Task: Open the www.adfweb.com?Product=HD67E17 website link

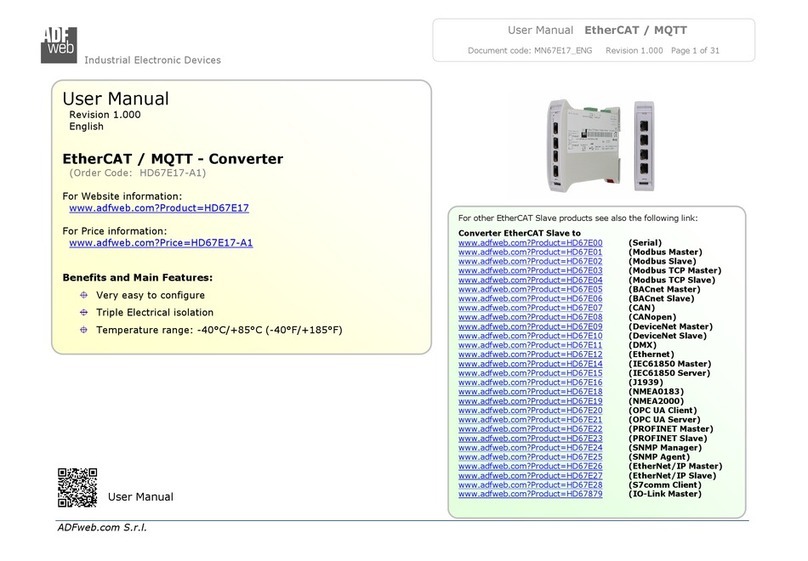Action: coord(159,208)
